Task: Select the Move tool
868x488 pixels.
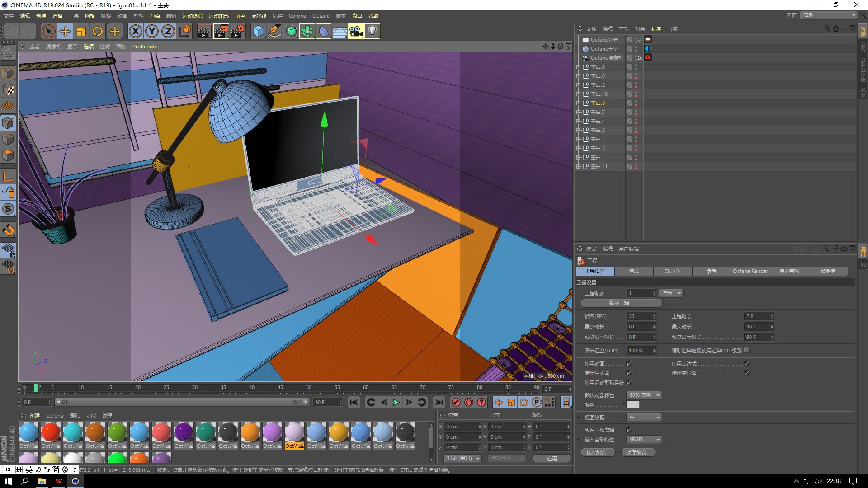Action: coord(65,31)
